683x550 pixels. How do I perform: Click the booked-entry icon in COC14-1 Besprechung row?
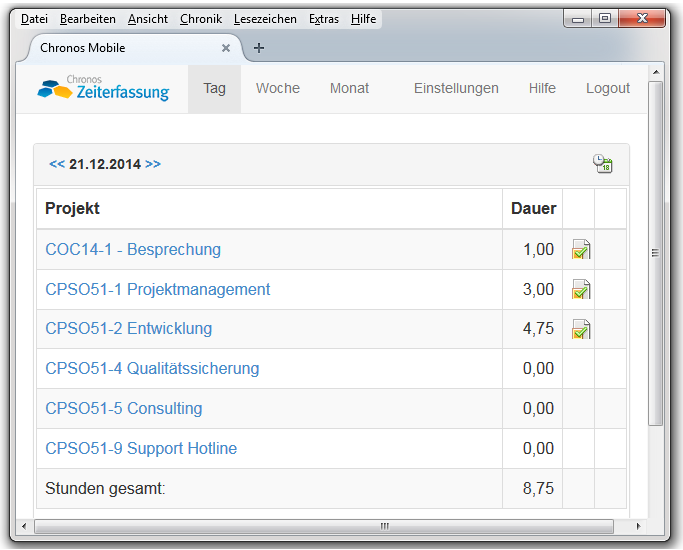(581, 250)
